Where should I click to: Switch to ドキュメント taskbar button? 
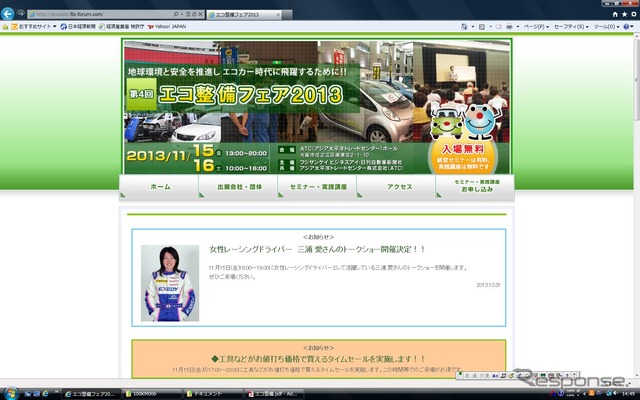tap(213, 394)
